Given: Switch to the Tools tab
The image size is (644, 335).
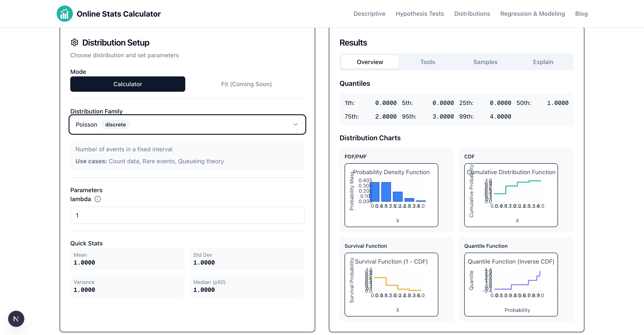Looking at the screenshot, I should [427, 62].
